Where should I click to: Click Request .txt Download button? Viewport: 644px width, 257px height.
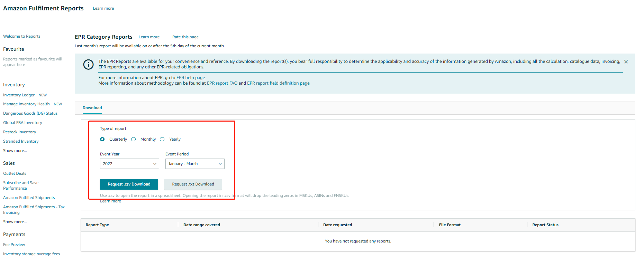tap(193, 184)
